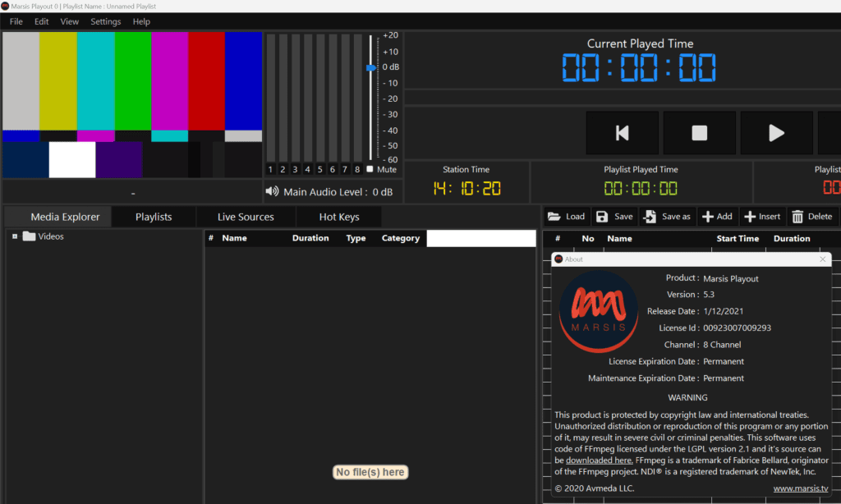Open the File menu
This screenshot has height=504, width=841.
tap(16, 21)
